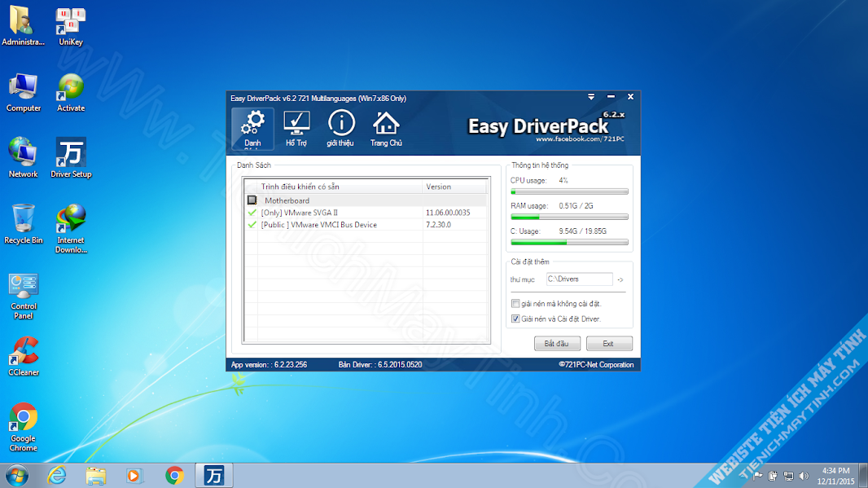Launch Google Chrome from the desktop

pos(24,427)
